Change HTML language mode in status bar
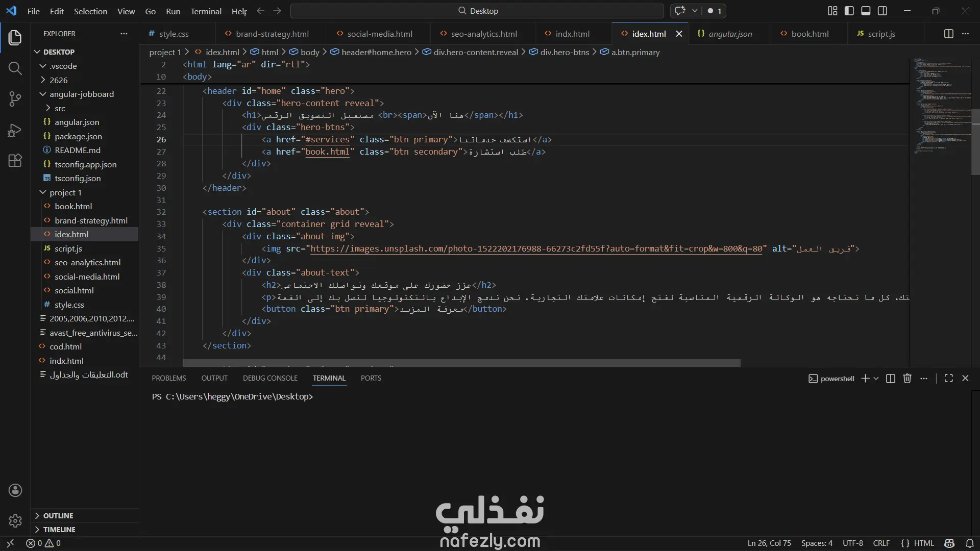The width and height of the screenshot is (980, 551). (923, 543)
